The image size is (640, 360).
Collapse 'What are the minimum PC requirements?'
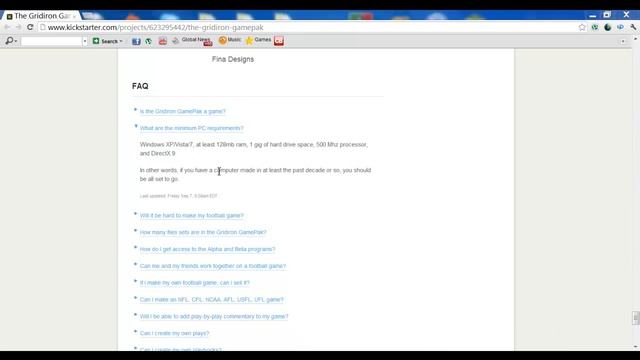[x=191, y=128]
